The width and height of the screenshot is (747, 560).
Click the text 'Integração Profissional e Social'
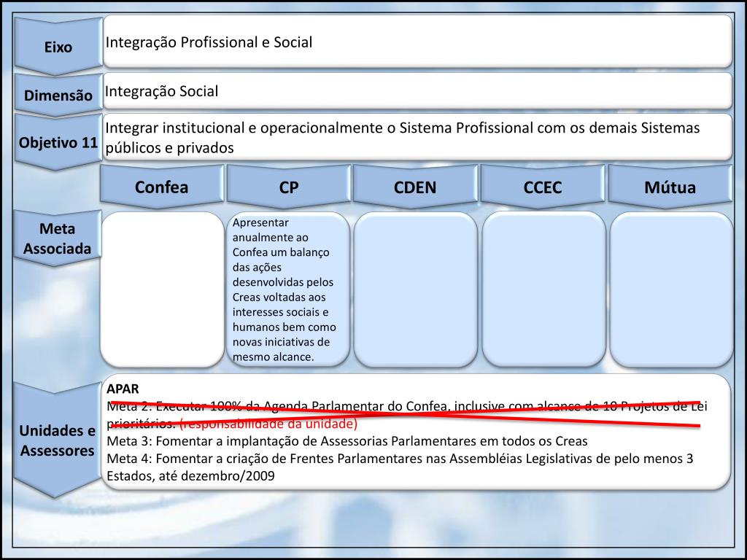[x=209, y=42]
